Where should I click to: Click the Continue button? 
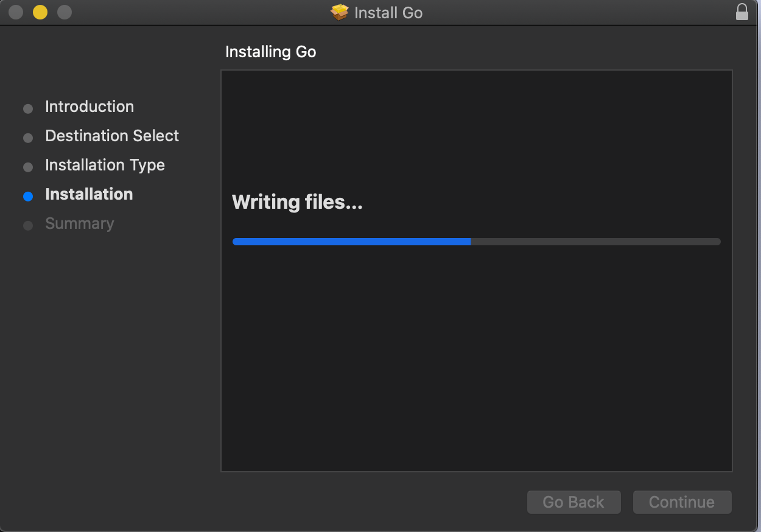pyautogui.click(x=682, y=502)
